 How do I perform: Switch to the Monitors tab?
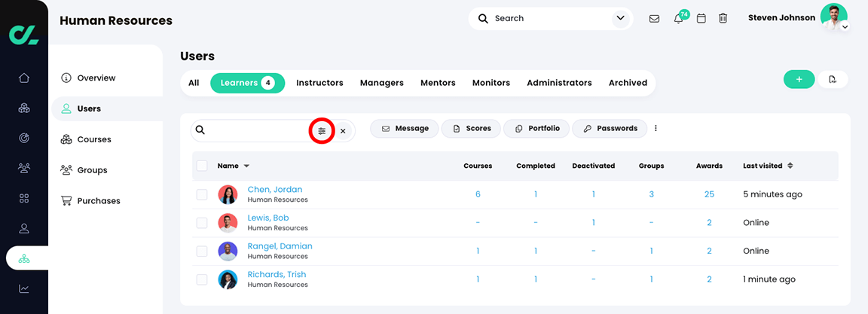click(491, 83)
